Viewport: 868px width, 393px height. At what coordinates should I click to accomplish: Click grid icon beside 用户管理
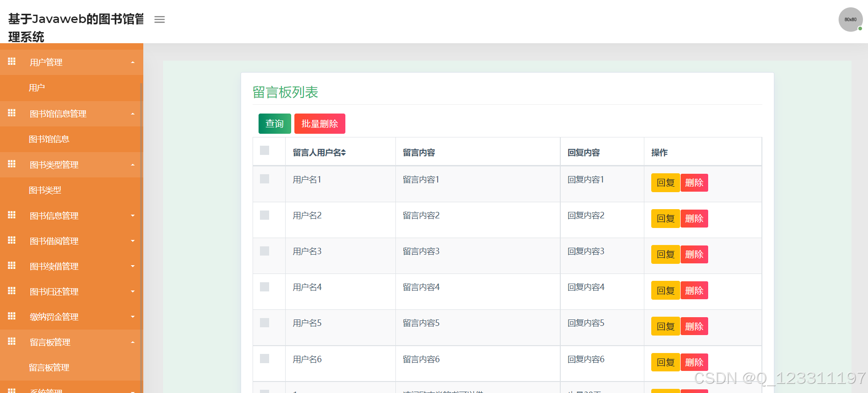[x=12, y=62]
